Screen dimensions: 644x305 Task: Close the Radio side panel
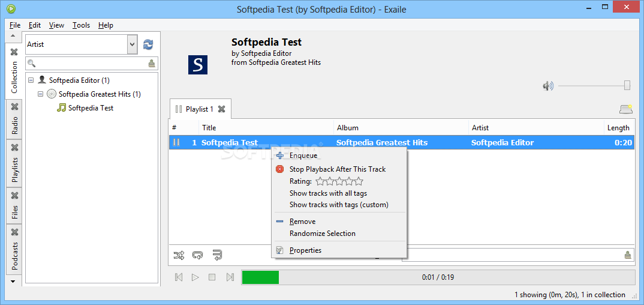(14, 106)
